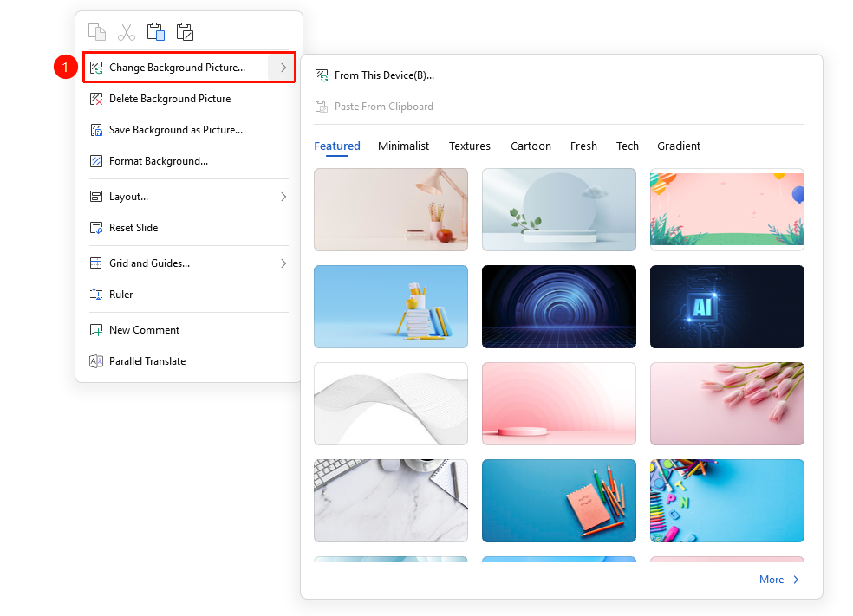Viewport: 853px width, 616px height.
Task: Open the Cartoon backgrounds tab
Action: tap(531, 146)
